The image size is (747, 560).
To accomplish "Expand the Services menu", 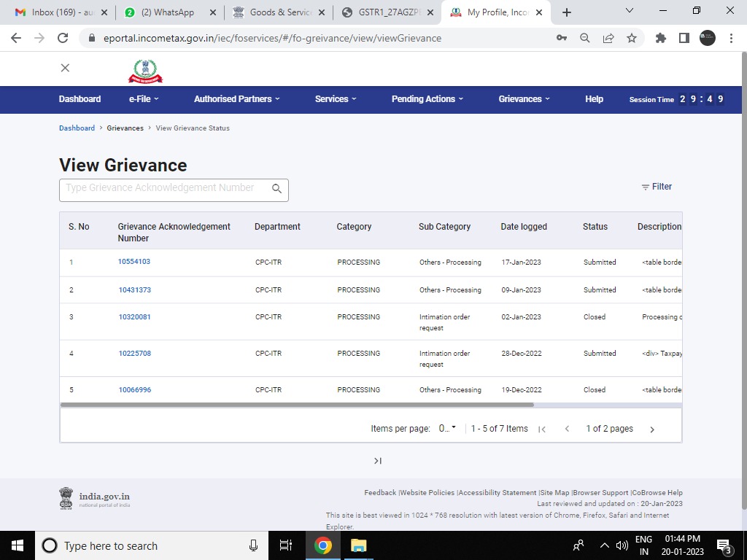I will (336, 99).
